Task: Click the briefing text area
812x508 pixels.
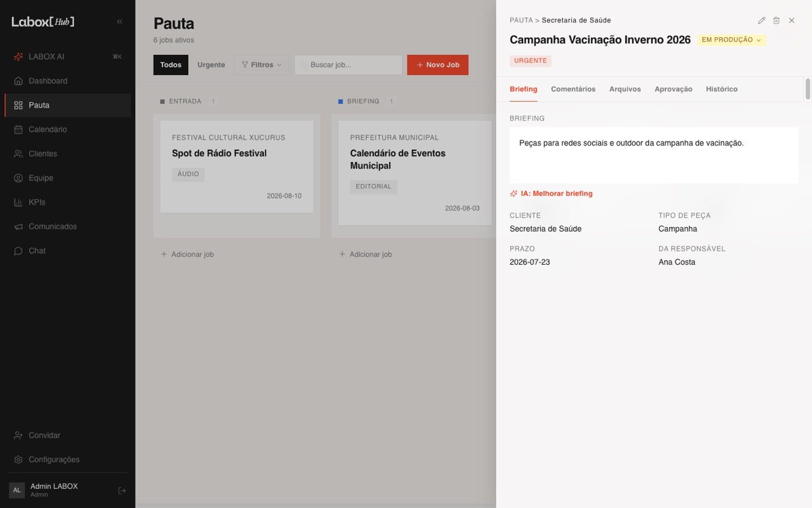Action: point(654,155)
